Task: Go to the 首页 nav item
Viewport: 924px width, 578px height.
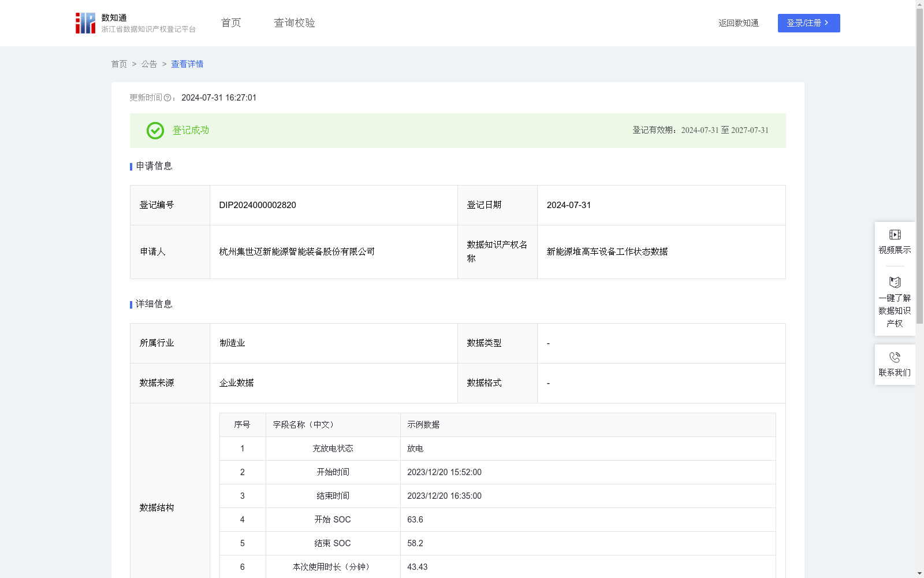Action: tap(231, 23)
